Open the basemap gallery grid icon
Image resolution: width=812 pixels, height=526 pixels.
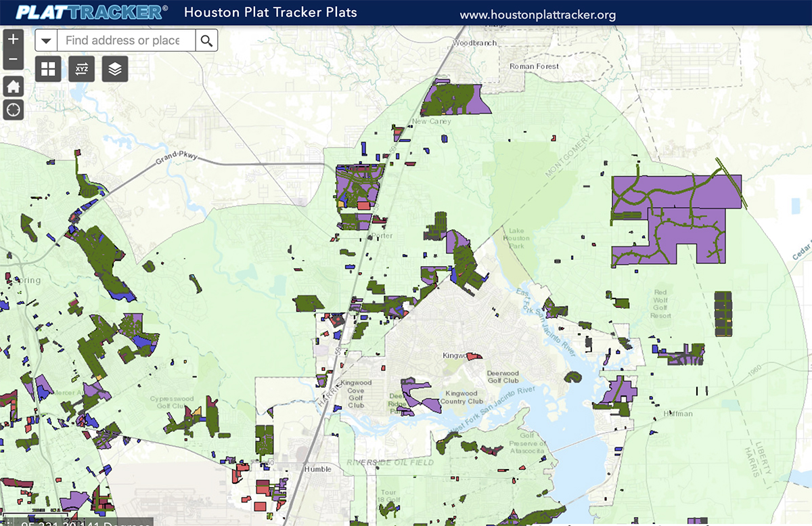click(x=48, y=68)
